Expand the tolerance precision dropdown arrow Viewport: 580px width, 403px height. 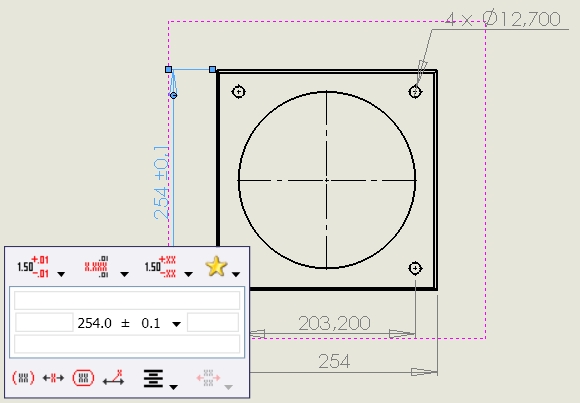pos(189,274)
